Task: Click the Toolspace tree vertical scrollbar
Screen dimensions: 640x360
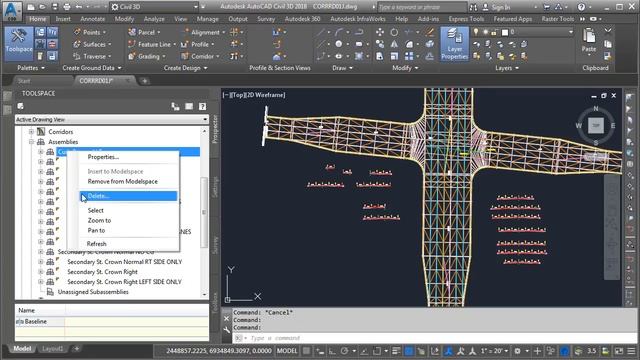Action: 204,212
